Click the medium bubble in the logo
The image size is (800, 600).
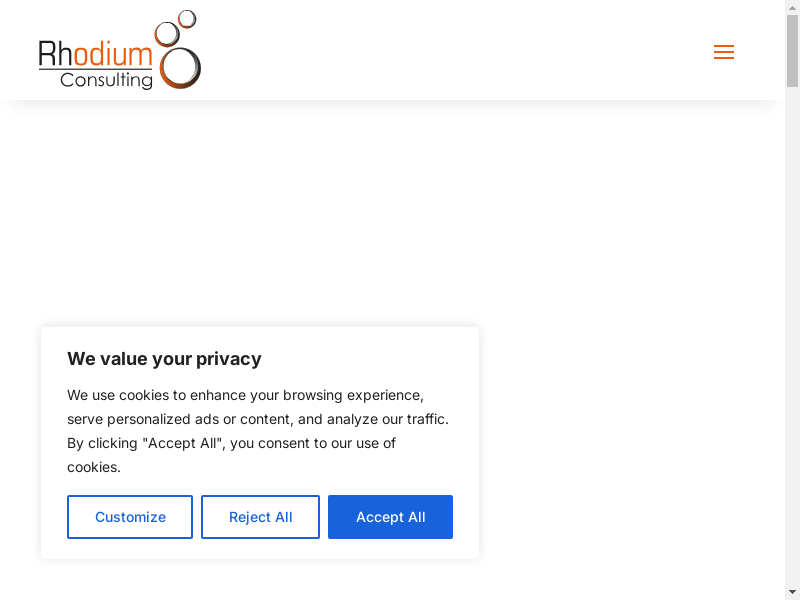pyautogui.click(x=167, y=34)
